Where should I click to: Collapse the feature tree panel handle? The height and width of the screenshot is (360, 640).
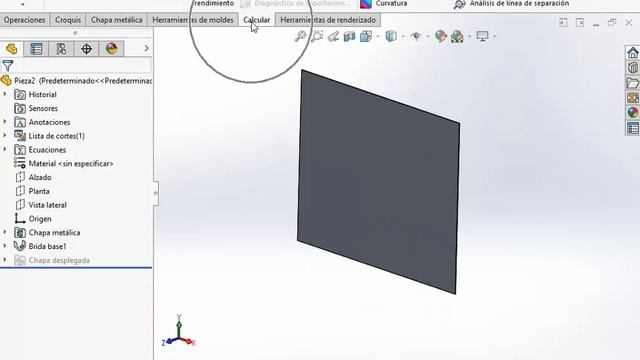(156, 193)
